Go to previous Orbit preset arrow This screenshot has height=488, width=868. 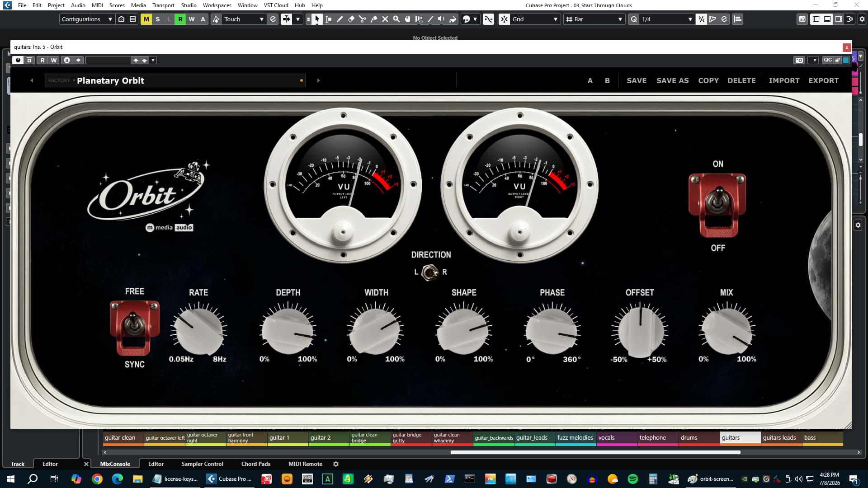32,80
